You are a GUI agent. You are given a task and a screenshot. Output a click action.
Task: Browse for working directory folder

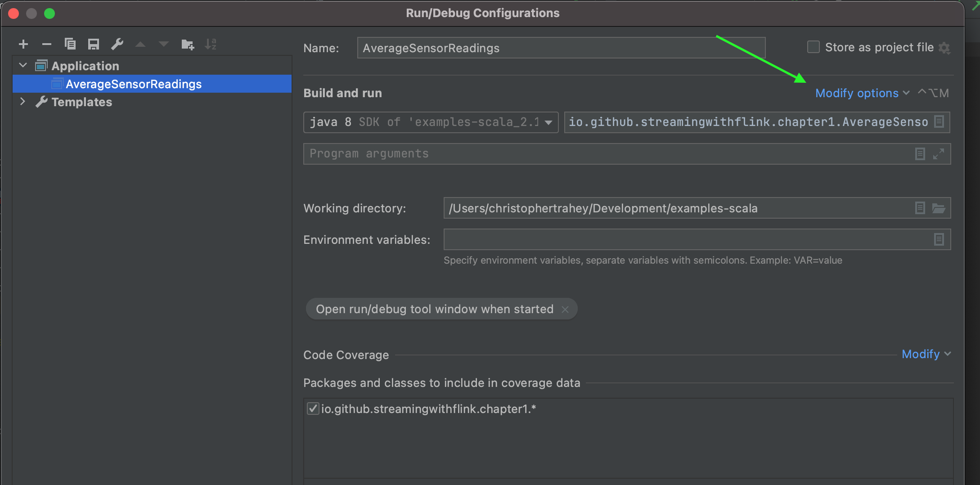pos(939,208)
